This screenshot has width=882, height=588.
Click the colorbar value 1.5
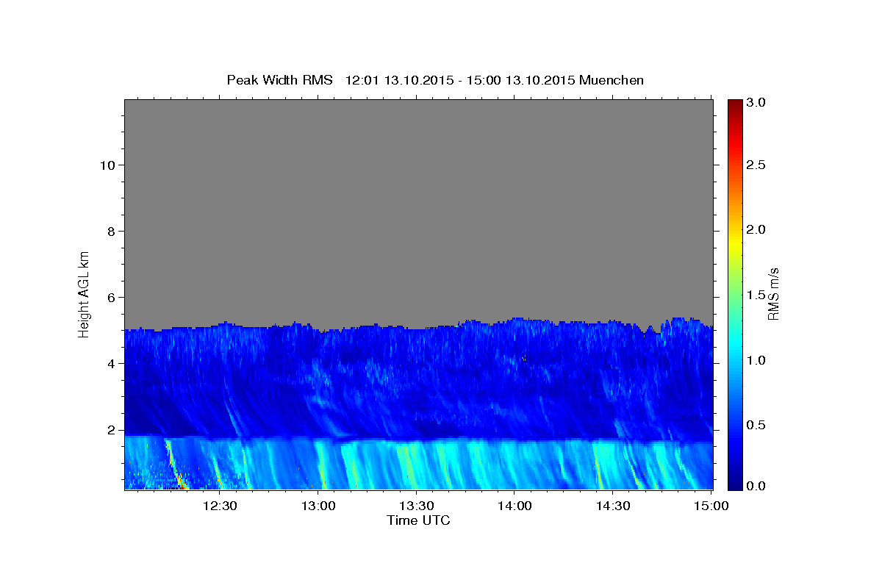[757, 295]
